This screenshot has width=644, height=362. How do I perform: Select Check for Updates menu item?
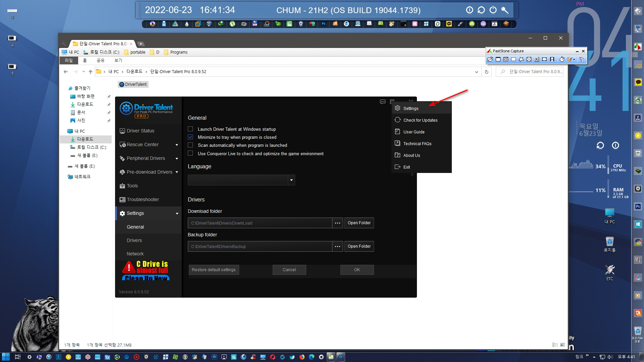pyautogui.click(x=422, y=120)
